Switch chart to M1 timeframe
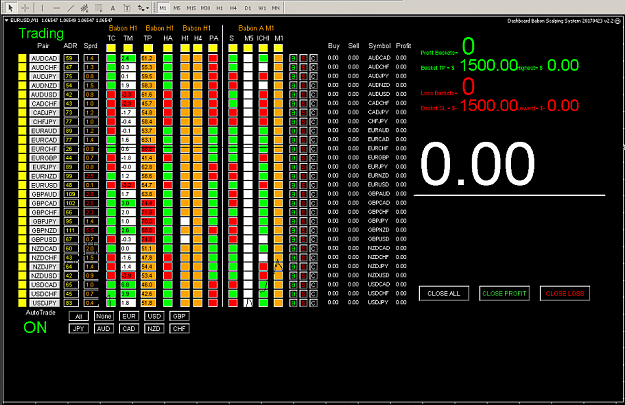 click(163, 8)
